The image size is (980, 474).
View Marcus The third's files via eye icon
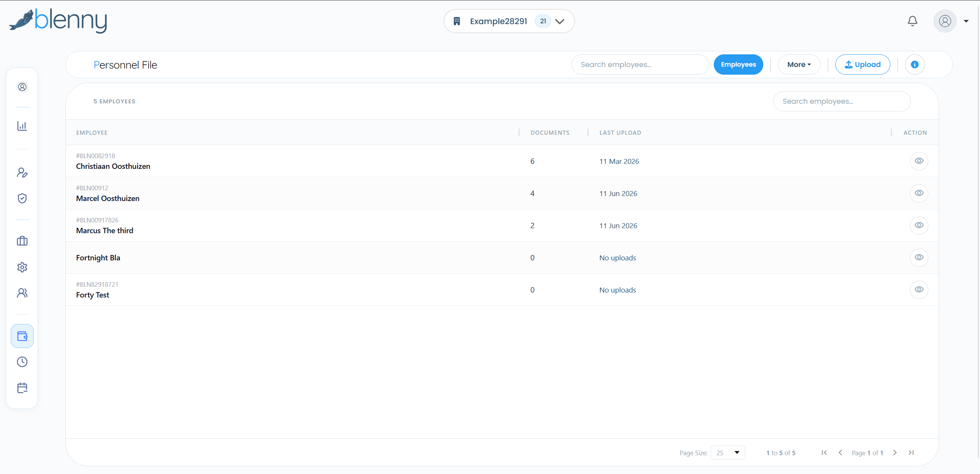point(919,225)
